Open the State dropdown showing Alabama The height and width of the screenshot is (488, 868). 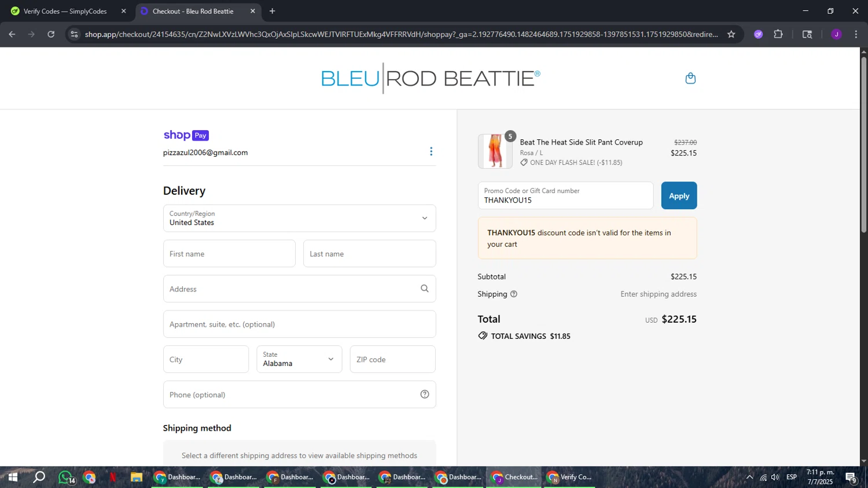coord(299,359)
